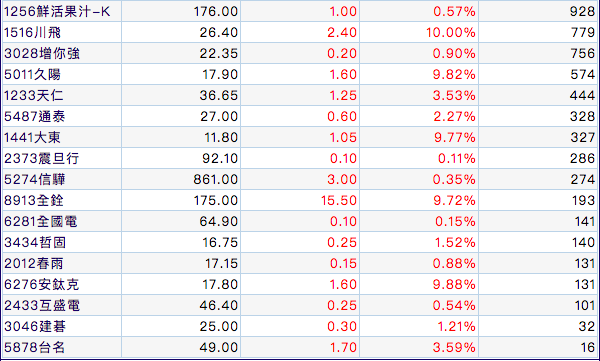The image size is (600, 361).
Task: Select stock 5011久陽
Action: [33, 74]
